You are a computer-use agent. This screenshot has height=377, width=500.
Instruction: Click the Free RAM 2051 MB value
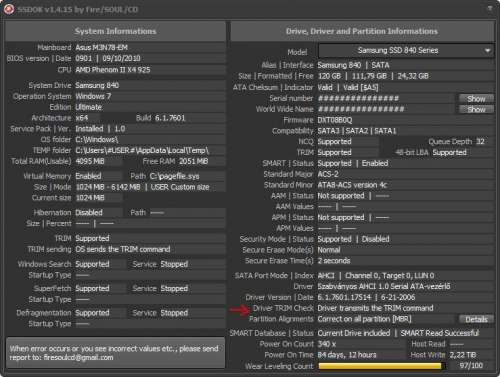194,161
